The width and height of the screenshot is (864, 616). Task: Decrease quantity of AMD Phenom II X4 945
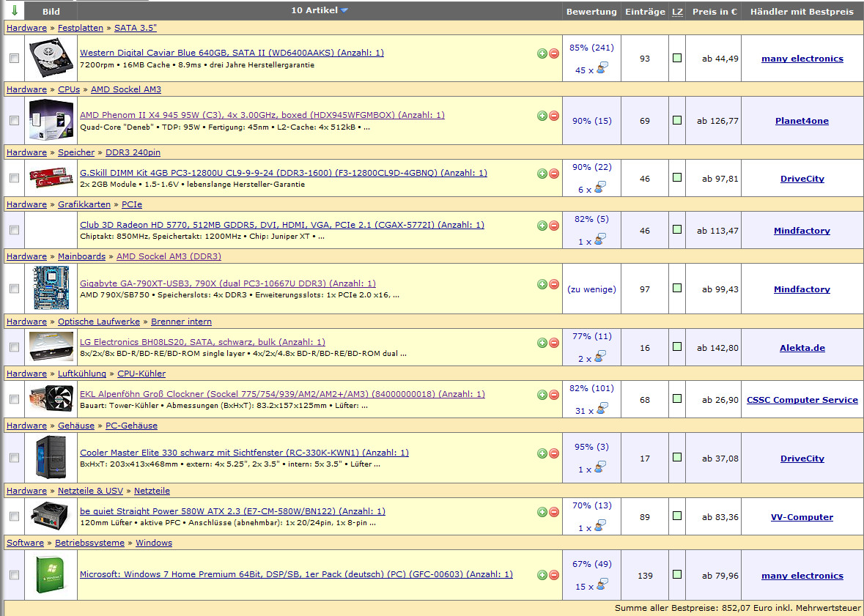554,116
